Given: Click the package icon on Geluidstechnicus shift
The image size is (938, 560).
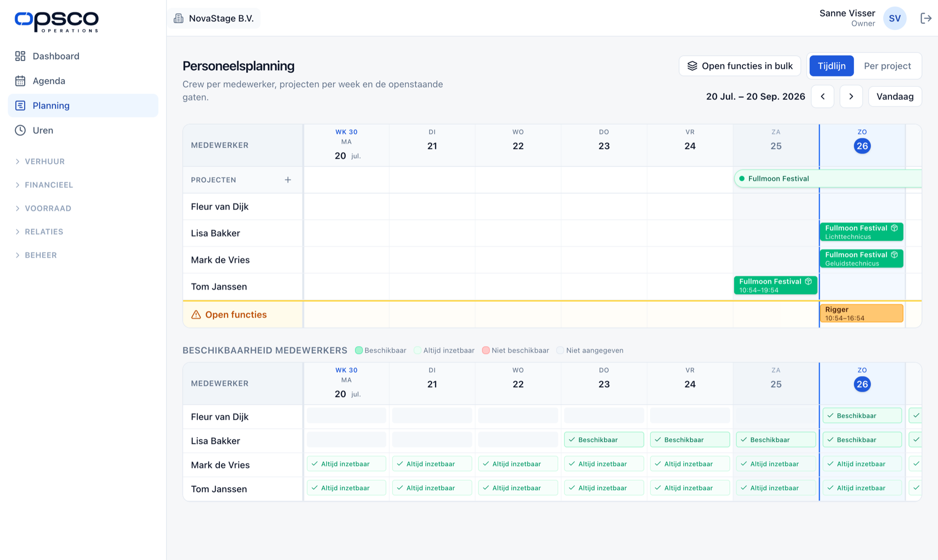Looking at the screenshot, I should [894, 255].
